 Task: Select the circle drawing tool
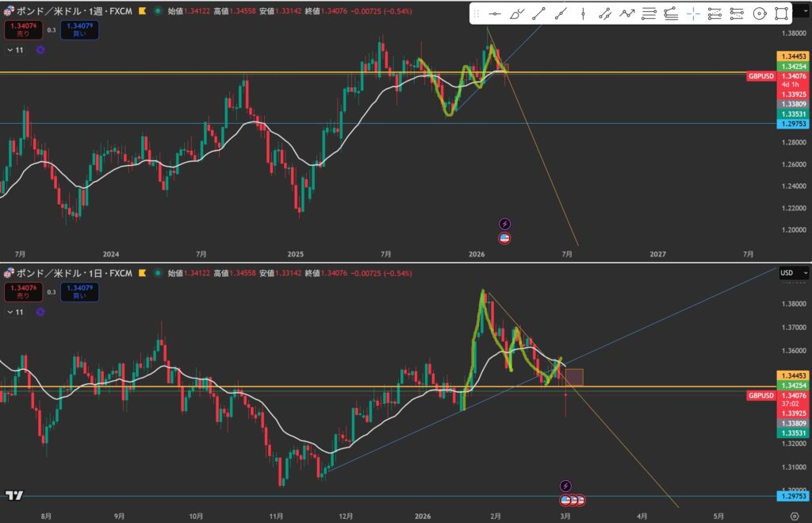[759, 13]
